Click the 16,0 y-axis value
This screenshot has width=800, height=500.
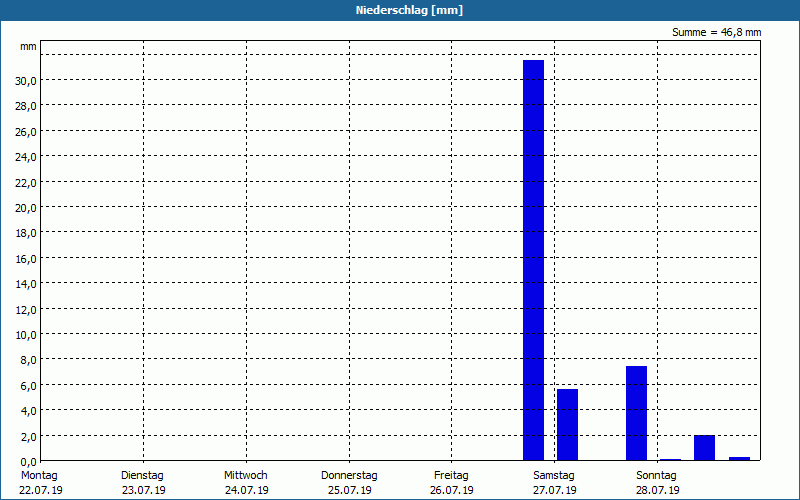point(26,259)
